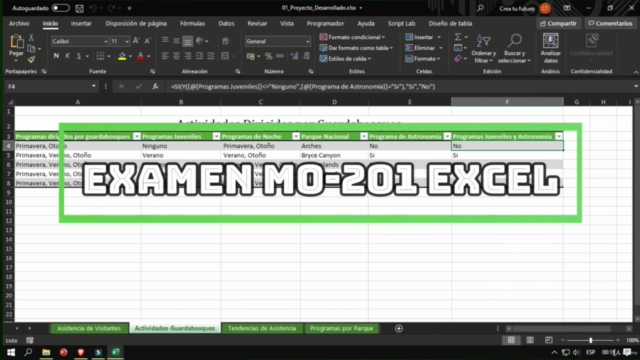Viewport: 640px width, 360px height.
Task: Open Estilos de celda menu
Action: pyautogui.click(x=345, y=59)
